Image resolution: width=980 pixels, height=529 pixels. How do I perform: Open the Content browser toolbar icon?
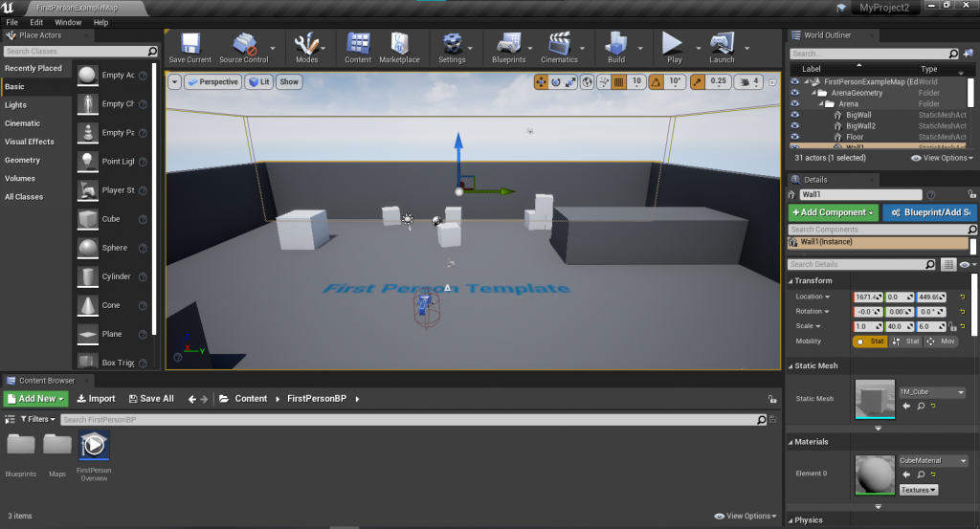tap(358, 48)
